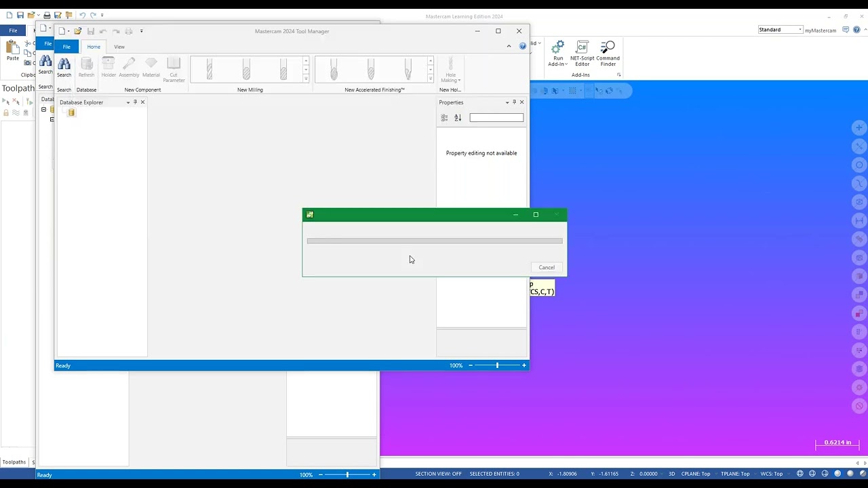Launch Command Finder
Screen dimensions: 868x488
tap(608, 54)
